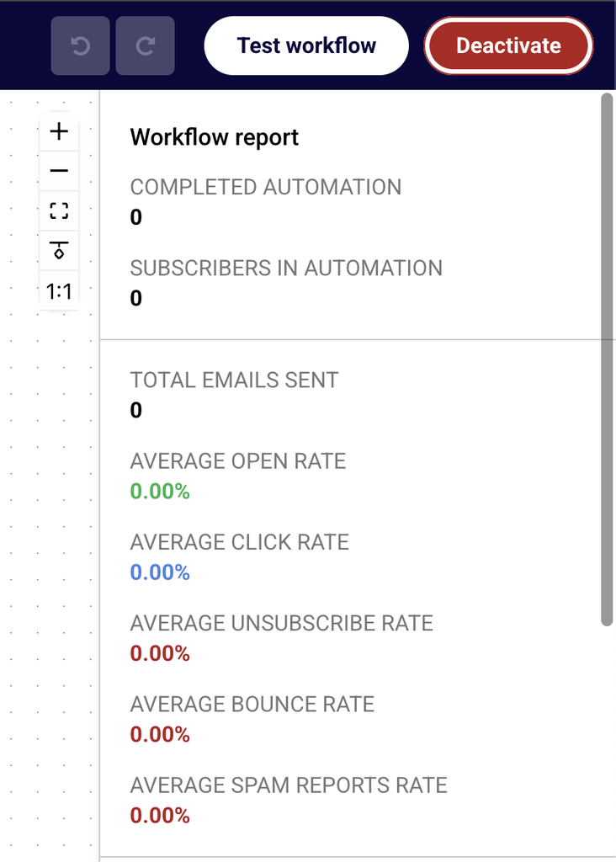Click the center workflow icon below fit-screen
The height and width of the screenshot is (862, 616).
(59, 251)
